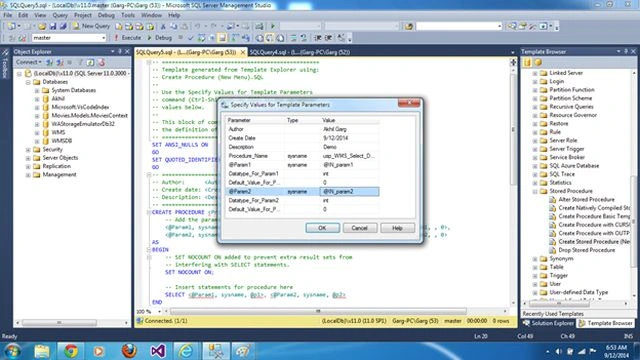The width and height of the screenshot is (640, 360).
Task: Open the Help menu
Action: (174, 15)
